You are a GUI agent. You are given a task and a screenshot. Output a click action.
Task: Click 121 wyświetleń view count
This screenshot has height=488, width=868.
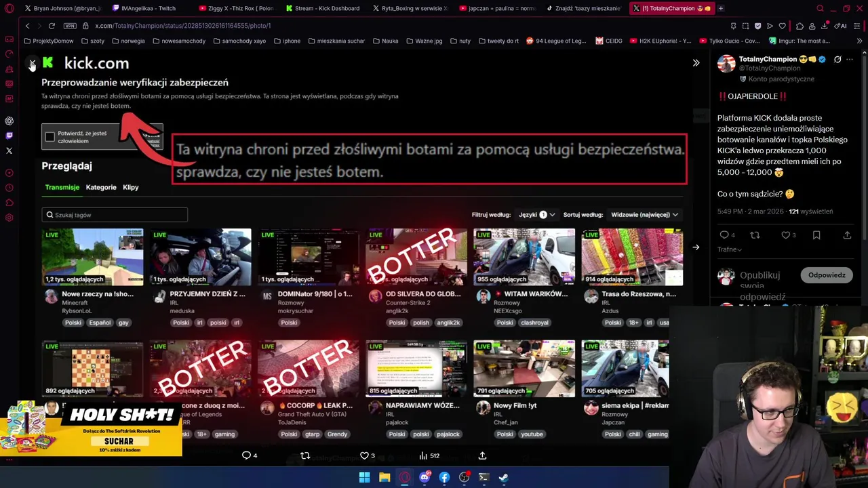pos(810,211)
